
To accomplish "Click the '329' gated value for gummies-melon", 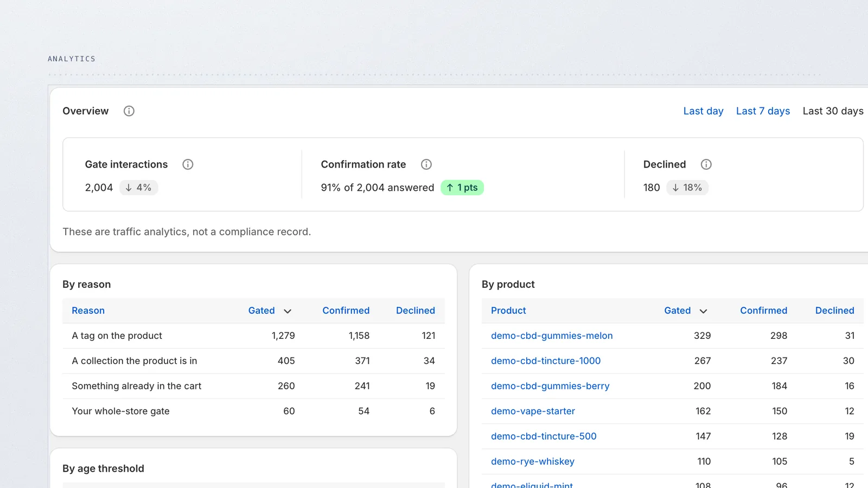I will 702,336.
